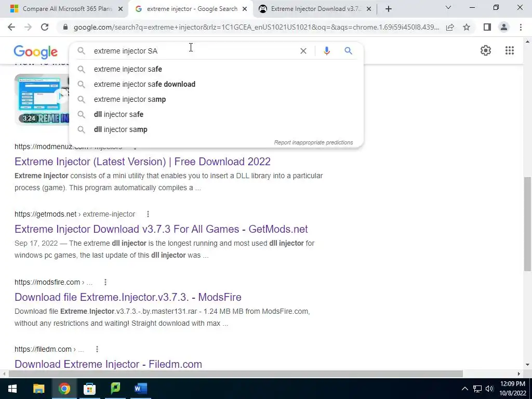Image resolution: width=532 pixels, height=399 pixels.
Task: Share this page from address bar
Action: point(450,27)
